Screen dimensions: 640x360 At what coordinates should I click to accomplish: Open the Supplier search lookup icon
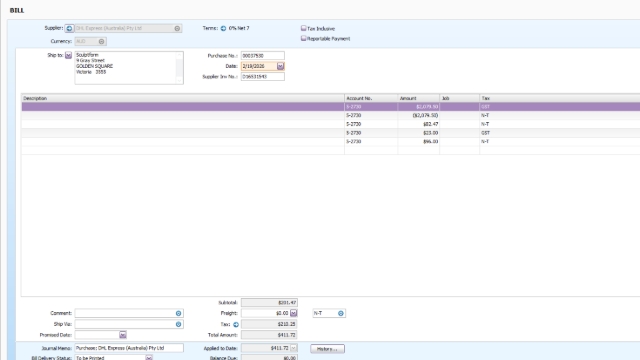pos(177,29)
